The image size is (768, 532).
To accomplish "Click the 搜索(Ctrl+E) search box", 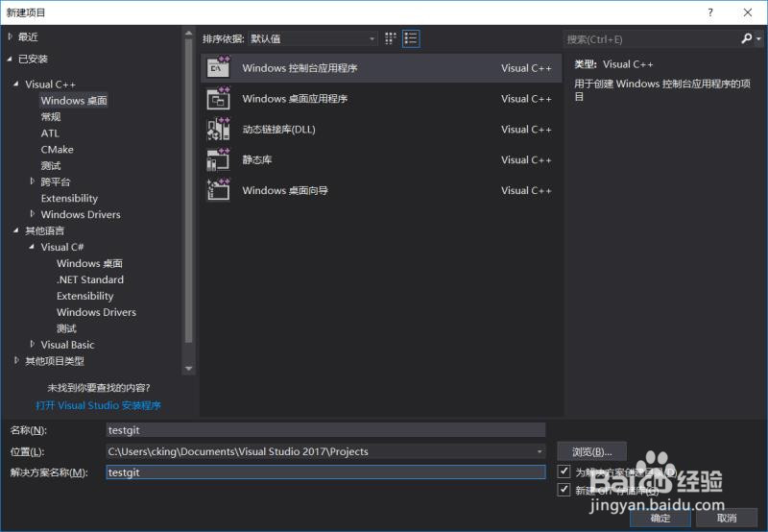I will pyautogui.click(x=652, y=39).
